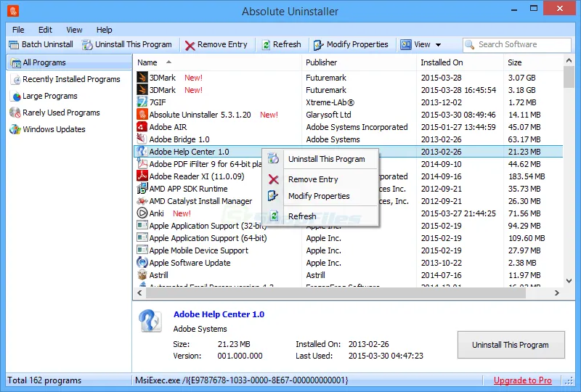The width and height of the screenshot is (581, 392).
Task: Click the Batch Uninstall toolbar label
Action: (47, 44)
